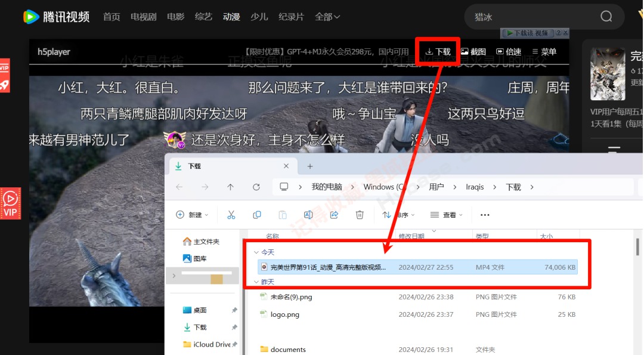644x355 pixels.
Task: Open the 倍速 playback speed option
Action: click(x=509, y=51)
